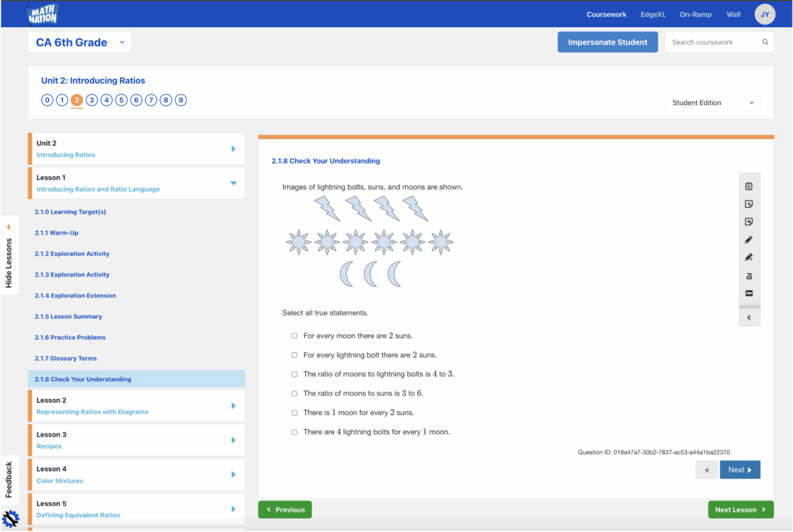This screenshot has height=532, width=793.
Task: Expand Lesson 2 Representing Ratios with Diagrams
Action: pyautogui.click(x=234, y=406)
